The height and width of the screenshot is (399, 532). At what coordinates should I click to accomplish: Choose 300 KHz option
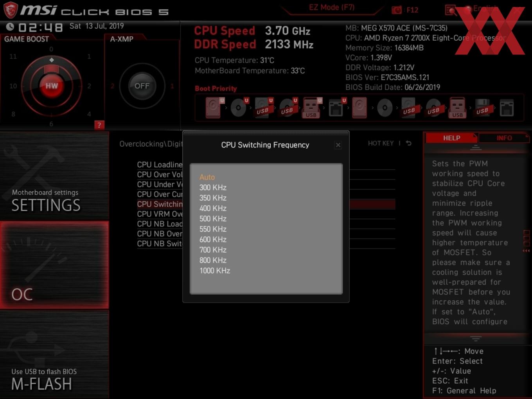click(x=213, y=188)
